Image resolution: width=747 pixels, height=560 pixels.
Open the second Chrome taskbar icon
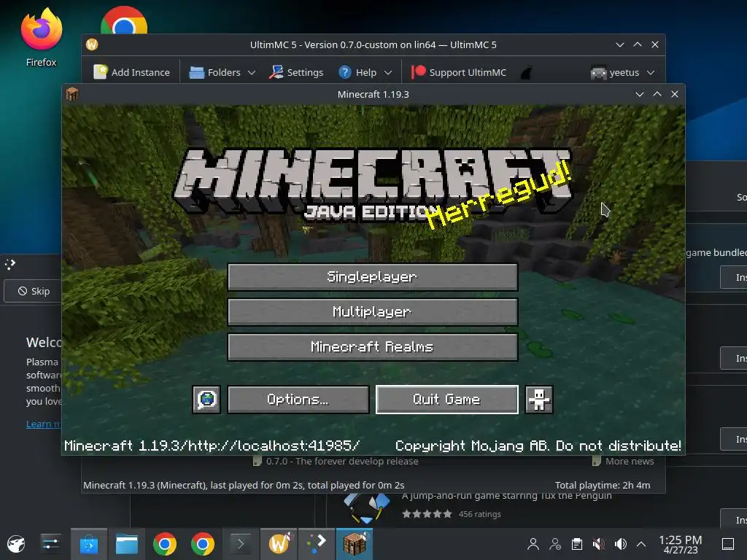tap(203, 544)
